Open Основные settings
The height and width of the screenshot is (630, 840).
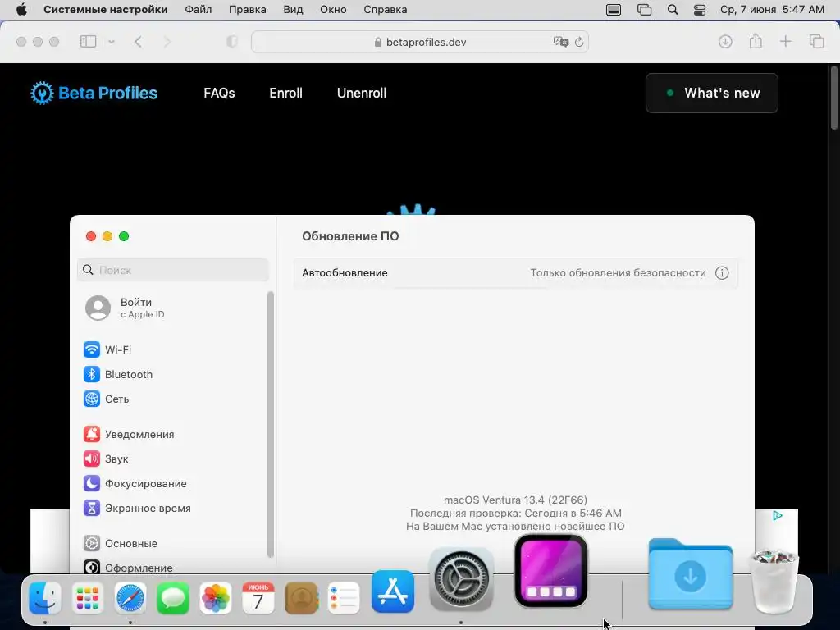pos(121,543)
